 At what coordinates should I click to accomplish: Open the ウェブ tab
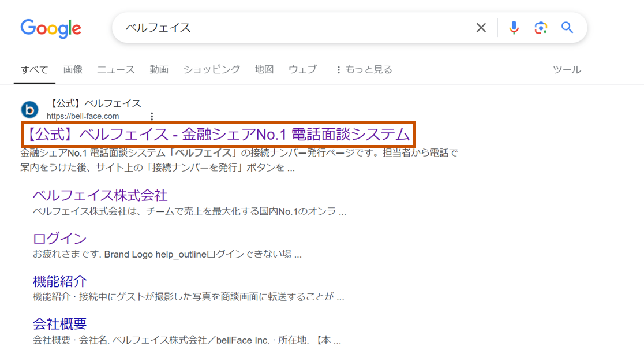click(303, 69)
